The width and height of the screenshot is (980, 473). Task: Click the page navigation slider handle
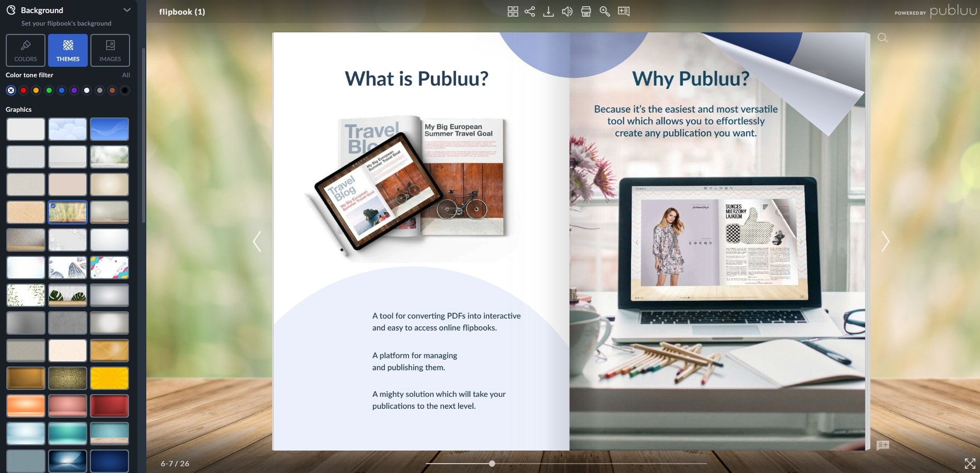click(x=492, y=464)
